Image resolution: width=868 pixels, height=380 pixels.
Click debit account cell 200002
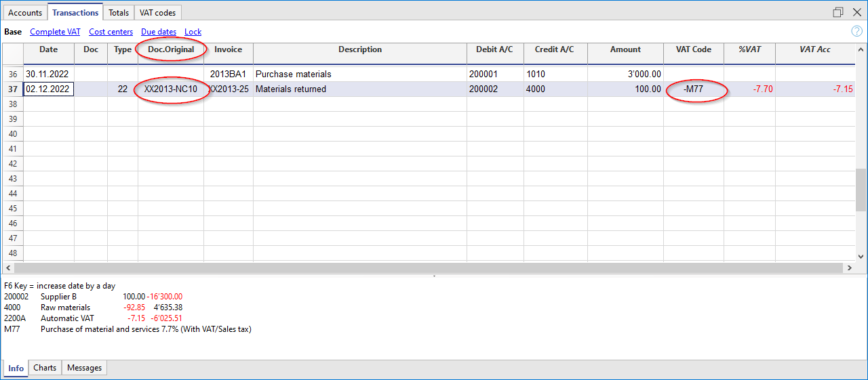pos(495,89)
